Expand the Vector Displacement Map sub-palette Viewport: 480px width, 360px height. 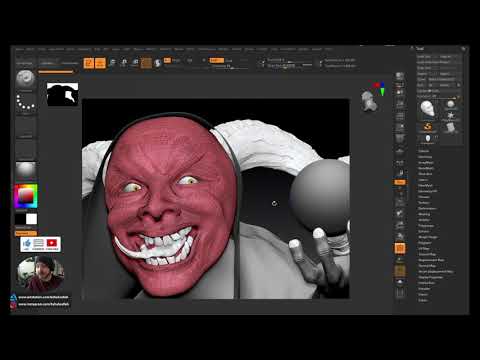tap(436, 272)
